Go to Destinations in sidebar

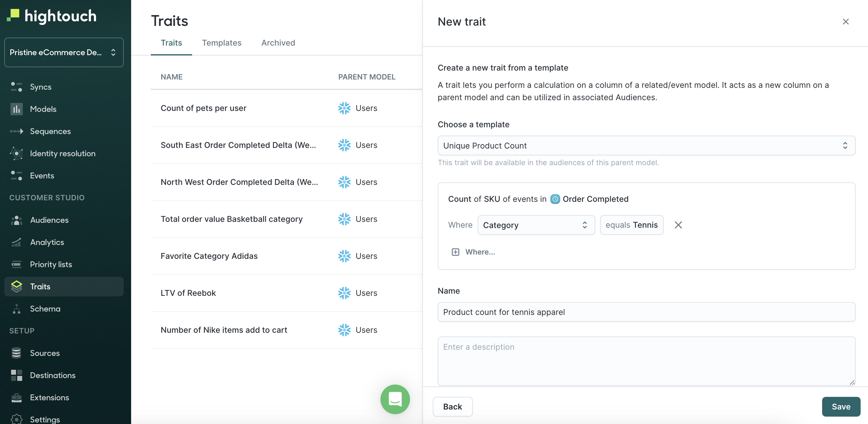(64, 375)
